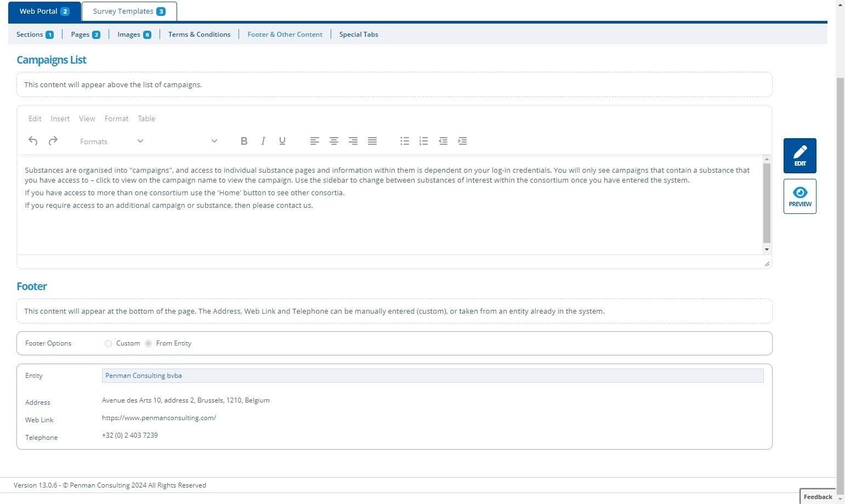Open the Insert menu in editor
The image size is (845, 504).
point(60,118)
